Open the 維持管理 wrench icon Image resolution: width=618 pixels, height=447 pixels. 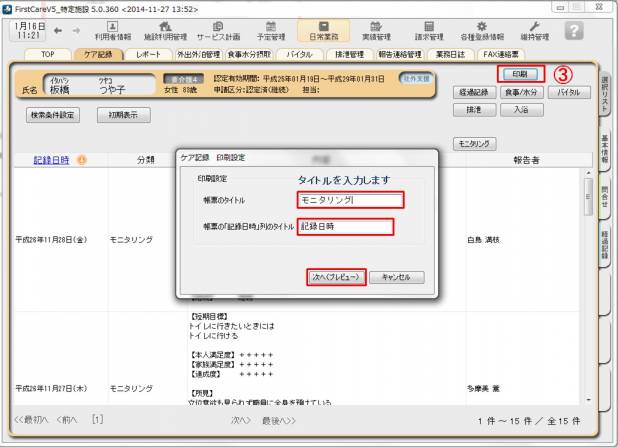click(x=535, y=30)
